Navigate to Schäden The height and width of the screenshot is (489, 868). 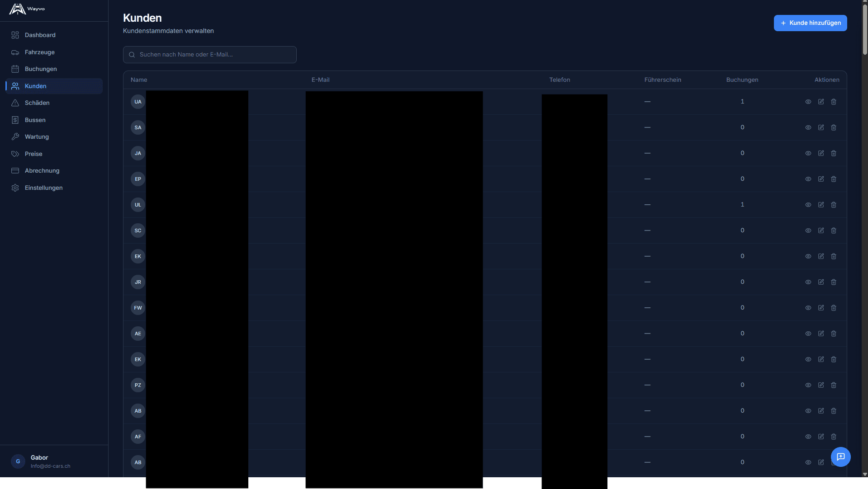37,103
